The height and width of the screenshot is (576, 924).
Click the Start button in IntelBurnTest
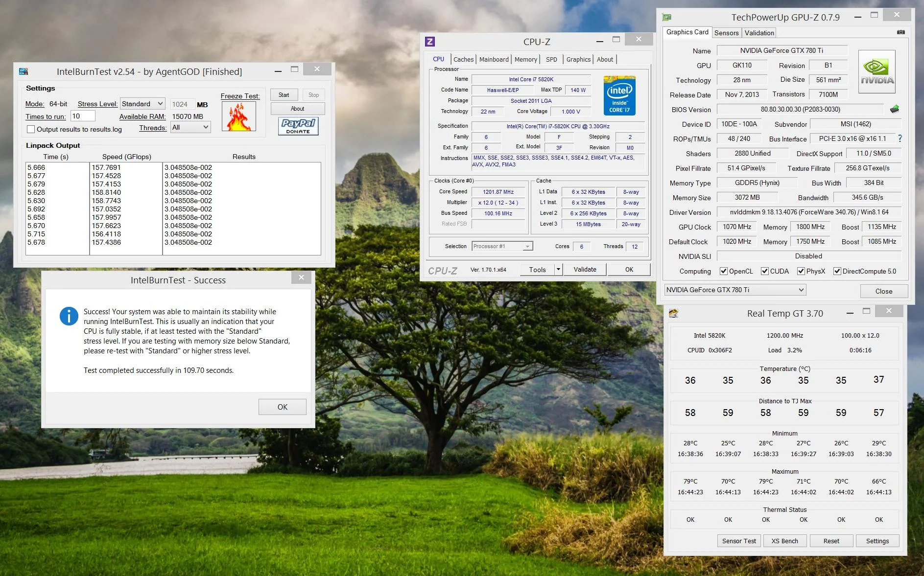(284, 95)
